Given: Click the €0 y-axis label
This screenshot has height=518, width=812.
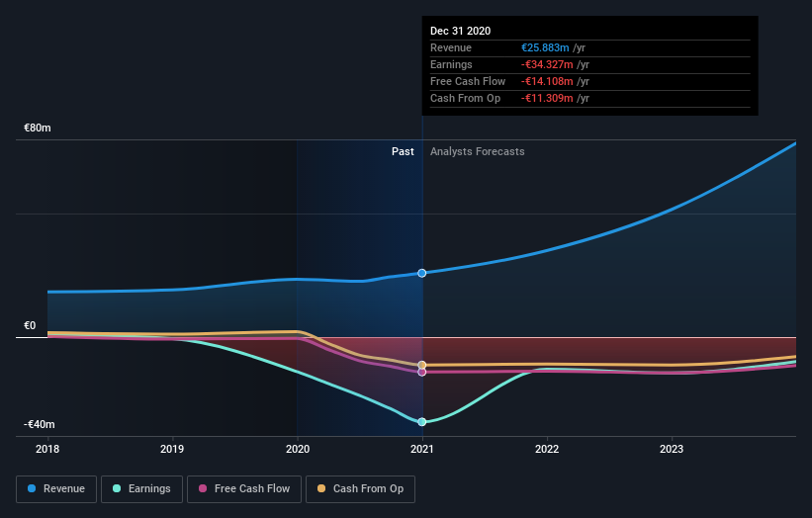Looking at the screenshot, I should (x=30, y=325).
